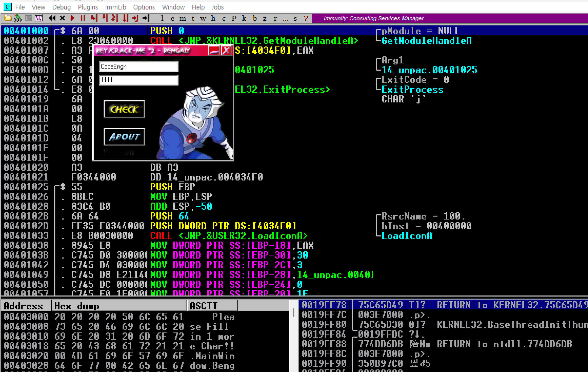Open the red question mark help
The image size is (588, 372).
point(306,18)
